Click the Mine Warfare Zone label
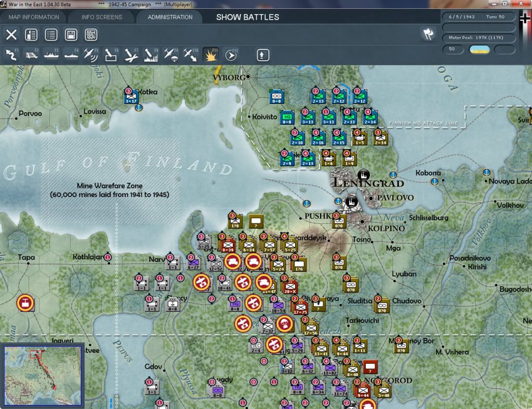The height and width of the screenshot is (409, 532). [x=110, y=190]
